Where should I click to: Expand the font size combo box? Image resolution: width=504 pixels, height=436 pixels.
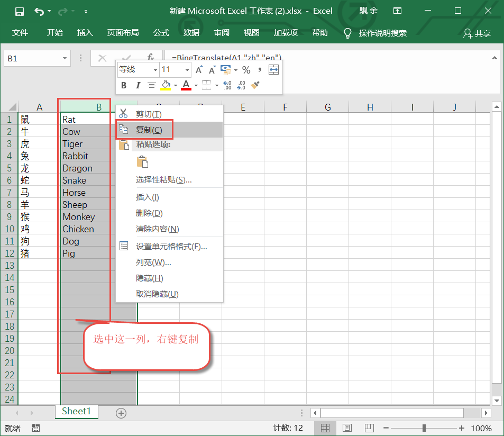coord(186,69)
